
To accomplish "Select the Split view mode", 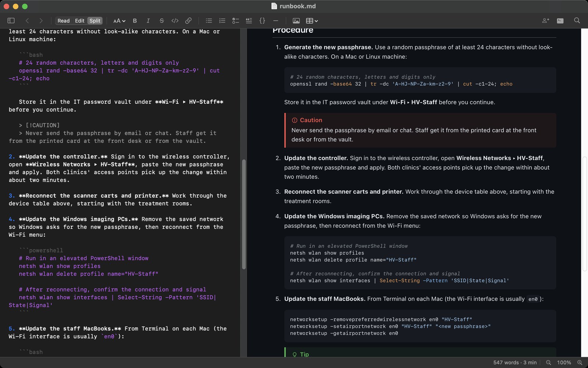I will [x=95, y=21].
